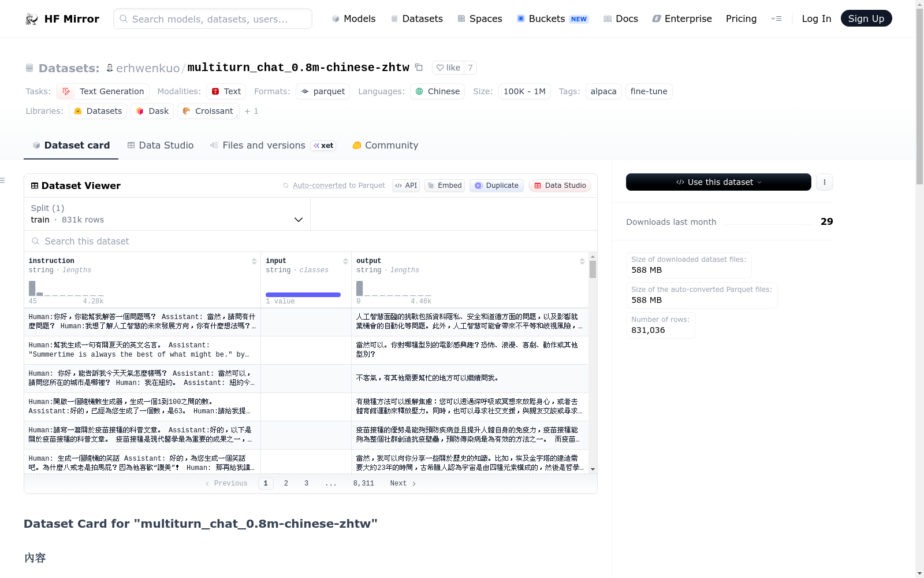This screenshot has width=924, height=578.
Task: Click the erhwenkuo author link
Action: [148, 68]
